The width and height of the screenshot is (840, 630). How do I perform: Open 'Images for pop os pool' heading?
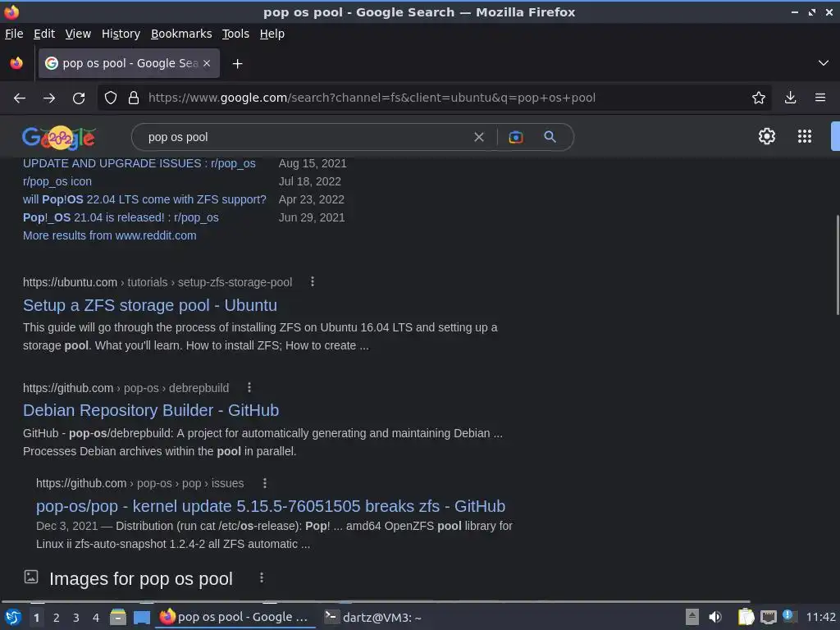141,579
